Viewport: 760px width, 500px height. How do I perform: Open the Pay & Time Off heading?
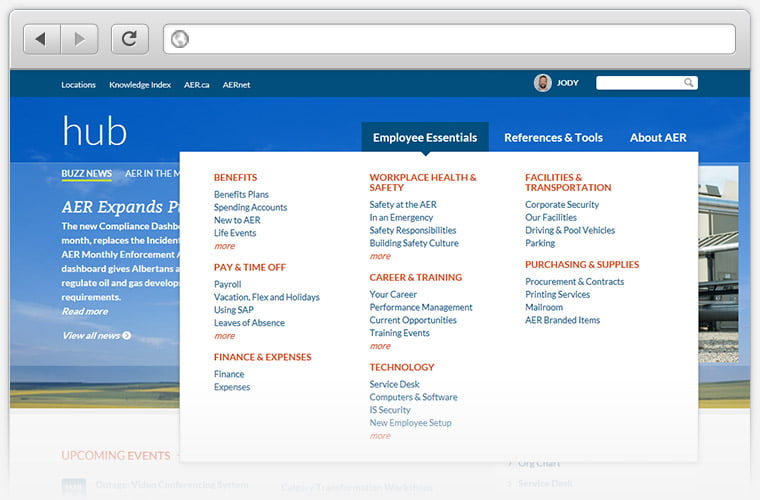pyautogui.click(x=250, y=267)
